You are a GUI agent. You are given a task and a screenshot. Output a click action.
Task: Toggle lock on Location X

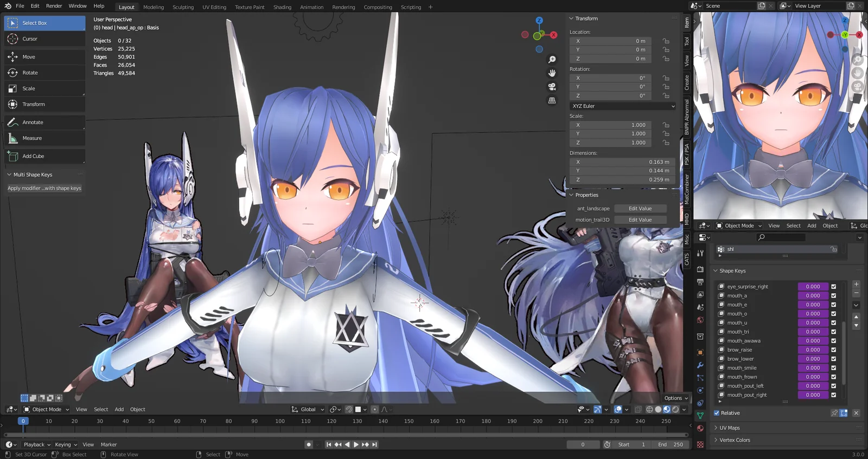pyautogui.click(x=666, y=41)
